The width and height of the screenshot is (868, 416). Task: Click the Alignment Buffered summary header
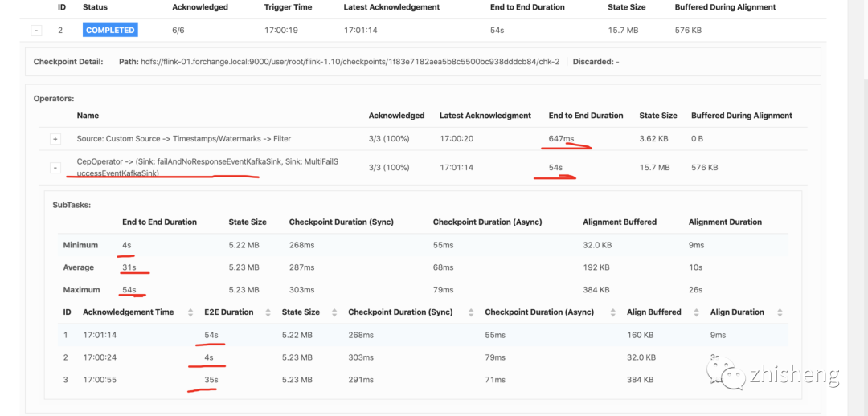[x=620, y=222]
